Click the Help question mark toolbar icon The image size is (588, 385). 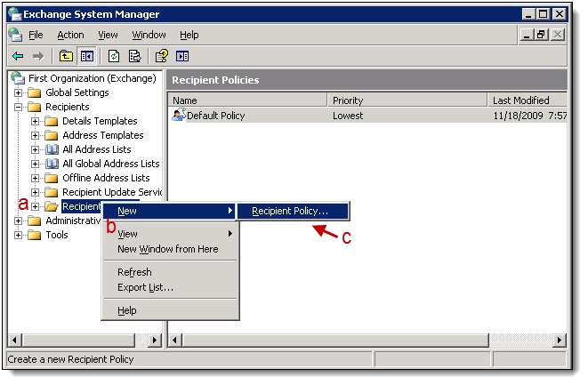(162, 56)
